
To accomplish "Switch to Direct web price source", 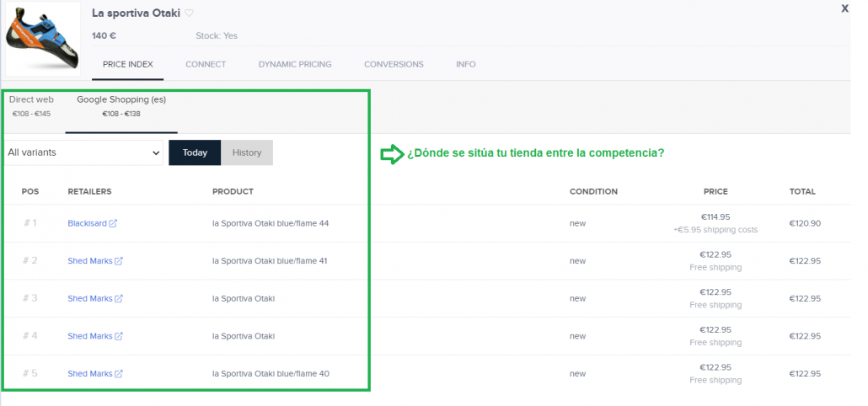I will point(31,106).
